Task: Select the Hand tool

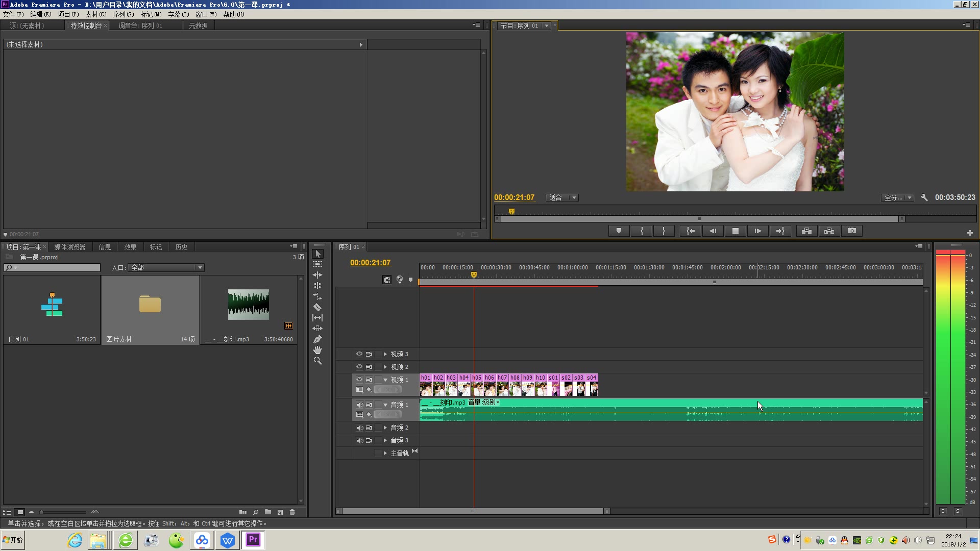Action: pos(317,350)
